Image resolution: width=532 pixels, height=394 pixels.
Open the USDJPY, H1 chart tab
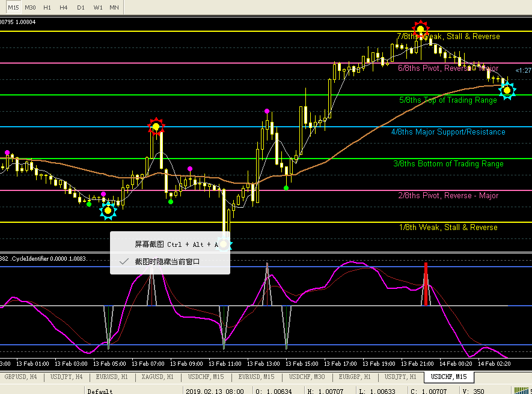point(400,377)
